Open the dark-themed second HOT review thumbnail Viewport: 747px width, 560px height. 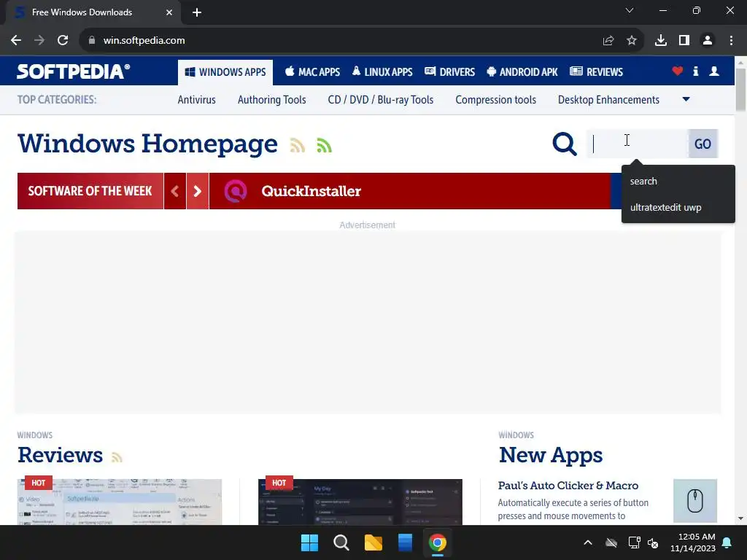(360, 502)
